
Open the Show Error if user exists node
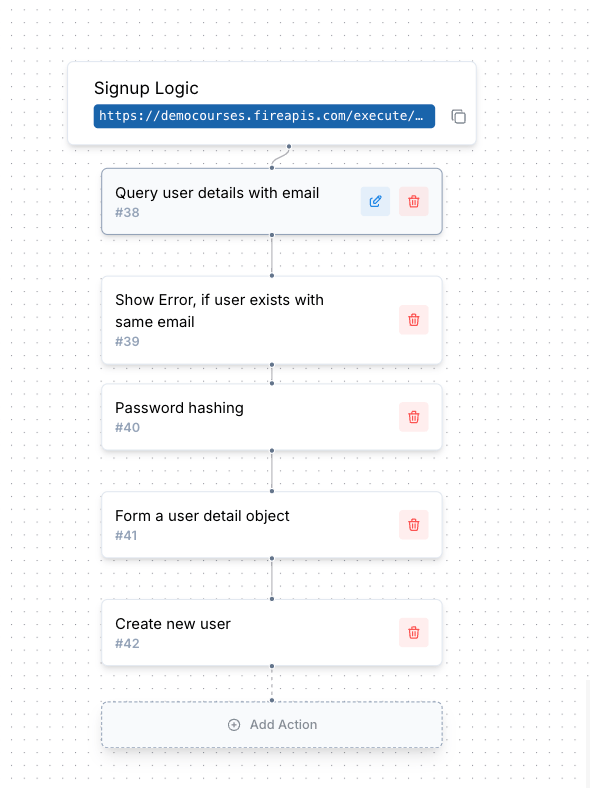pyautogui.click(x=272, y=320)
